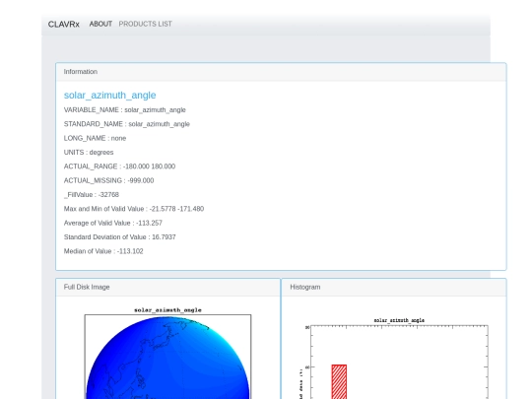Viewport: 532px width, 399px height.
Task: Select the UNITS : degrees line
Action: [89, 153]
